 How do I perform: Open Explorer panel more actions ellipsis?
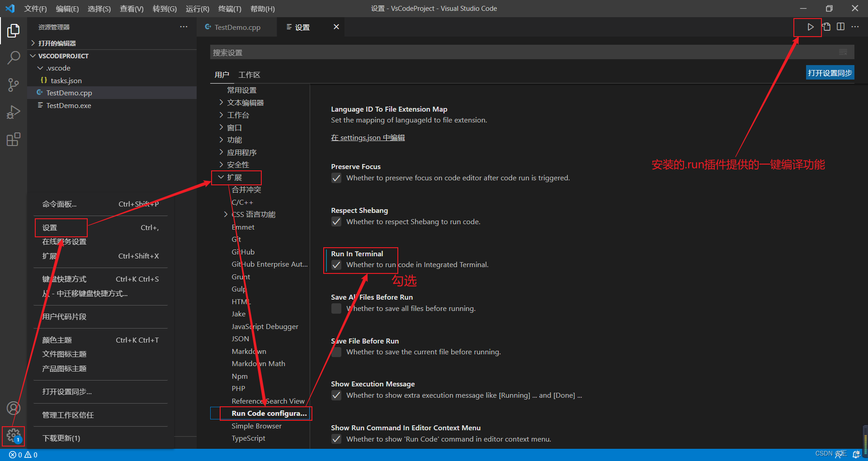click(184, 27)
